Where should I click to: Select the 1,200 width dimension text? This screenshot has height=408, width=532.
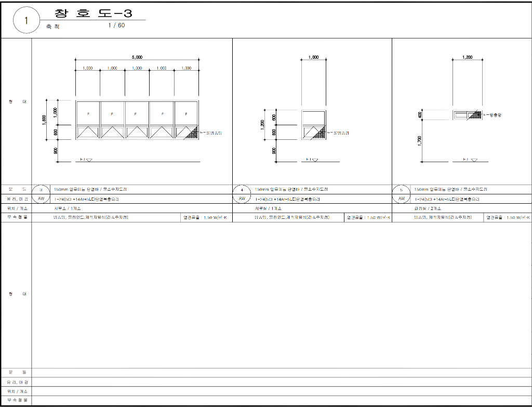pos(468,57)
